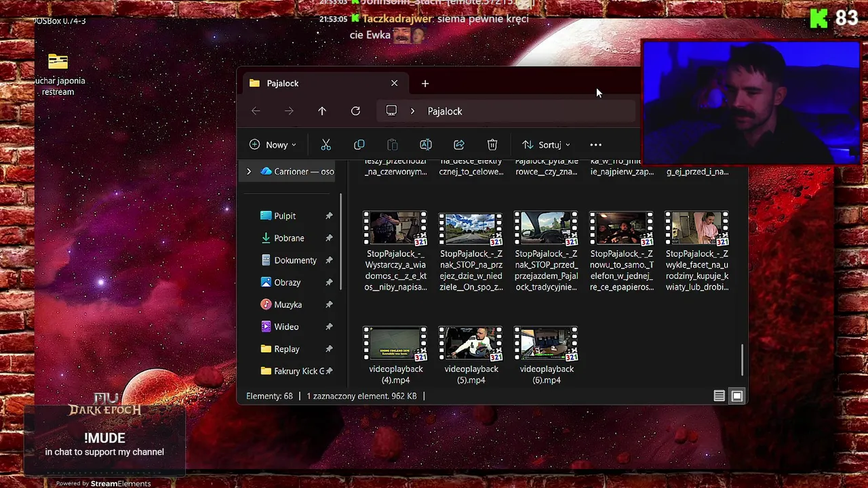This screenshot has height=488, width=868.
Task: Open Replay folder in the sidebar
Action: click(x=288, y=348)
